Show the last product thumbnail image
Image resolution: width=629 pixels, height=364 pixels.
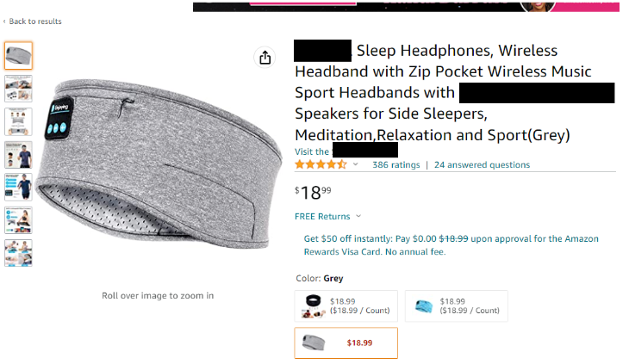18,252
